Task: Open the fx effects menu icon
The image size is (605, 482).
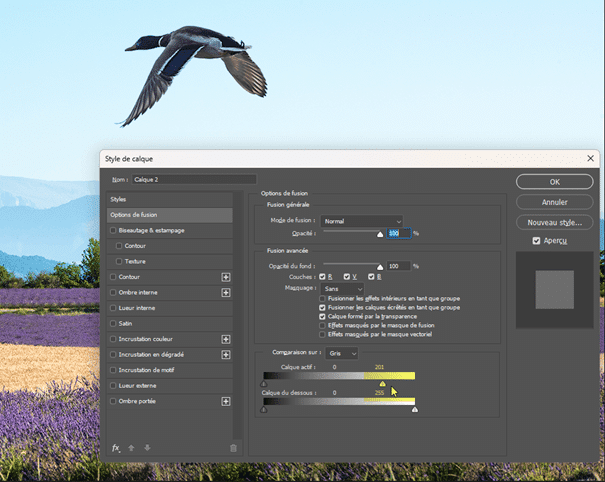Action: (x=116, y=448)
